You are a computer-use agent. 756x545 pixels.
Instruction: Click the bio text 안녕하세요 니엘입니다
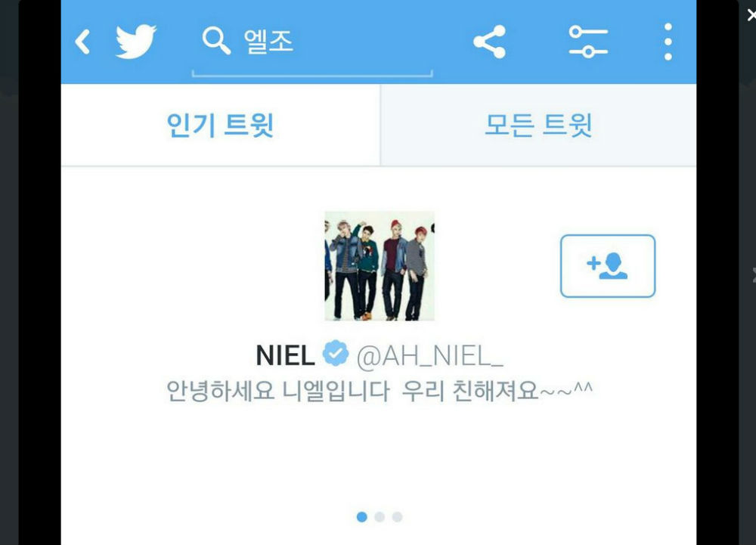pos(277,391)
